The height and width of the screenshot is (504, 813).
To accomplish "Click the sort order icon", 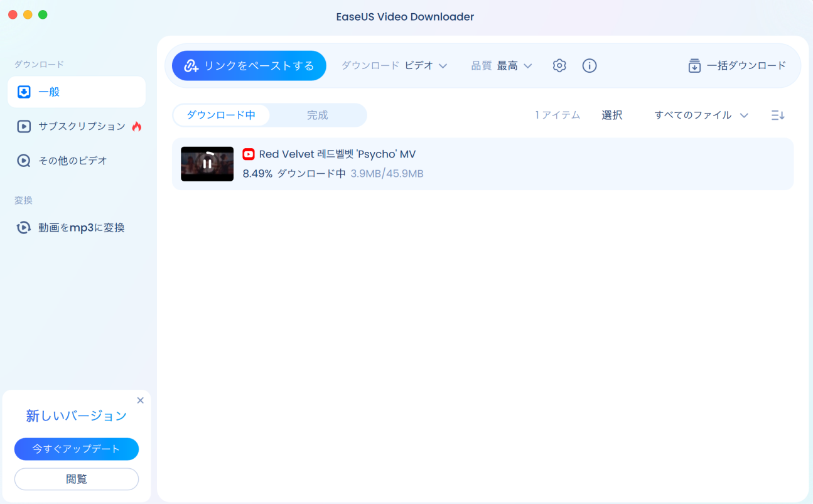I will [778, 115].
